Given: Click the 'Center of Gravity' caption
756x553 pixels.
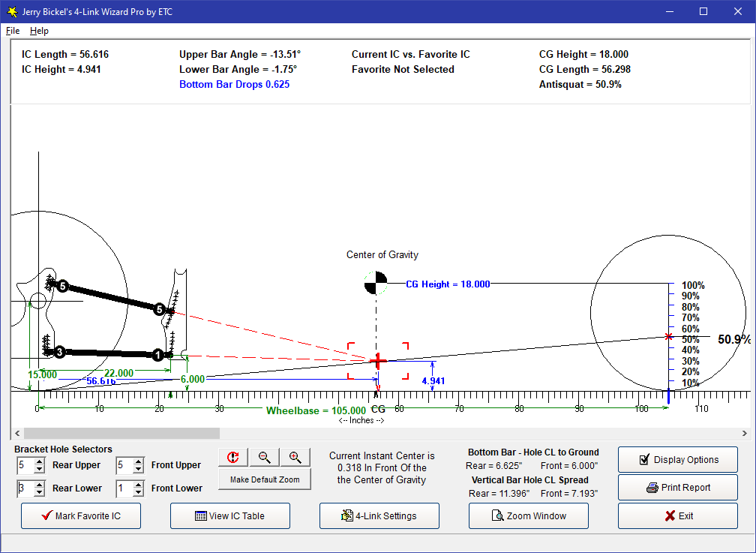Looking at the screenshot, I should point(382,255).
